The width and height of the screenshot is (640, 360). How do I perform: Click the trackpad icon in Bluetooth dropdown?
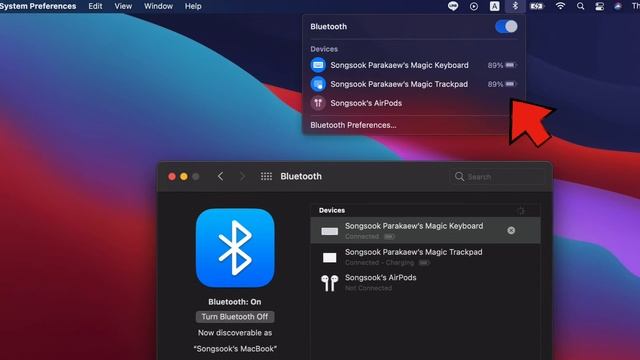pos(318,84)
